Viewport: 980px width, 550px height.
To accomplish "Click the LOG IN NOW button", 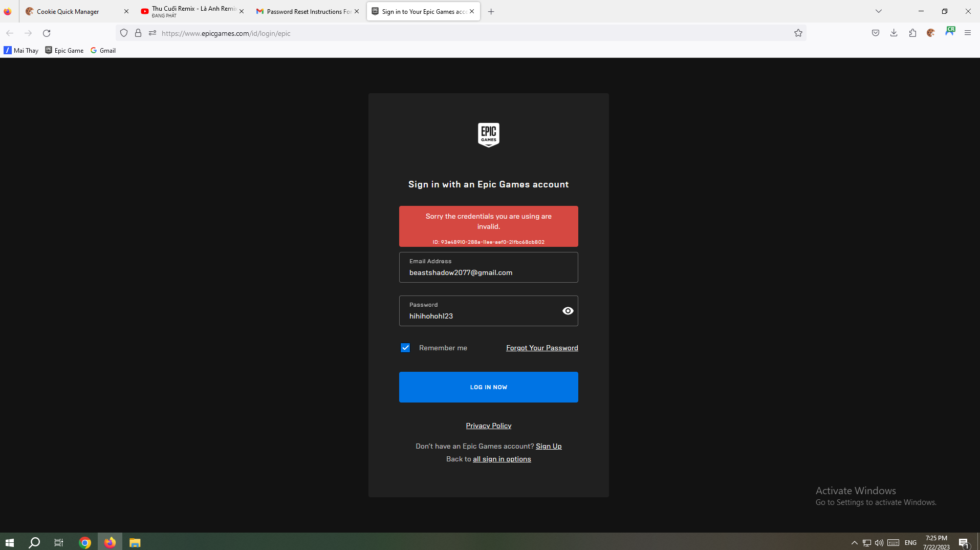I will pos(489,387).
